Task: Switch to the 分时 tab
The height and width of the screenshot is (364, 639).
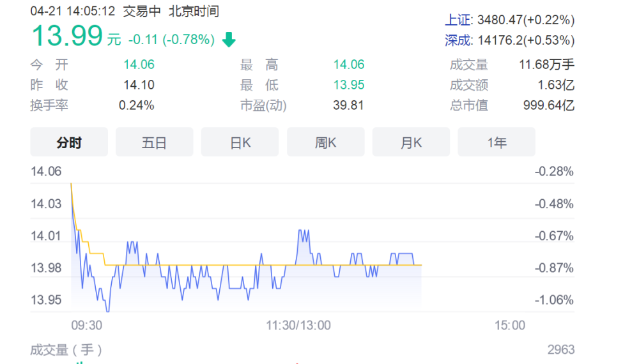Action: tap(69, 142)
